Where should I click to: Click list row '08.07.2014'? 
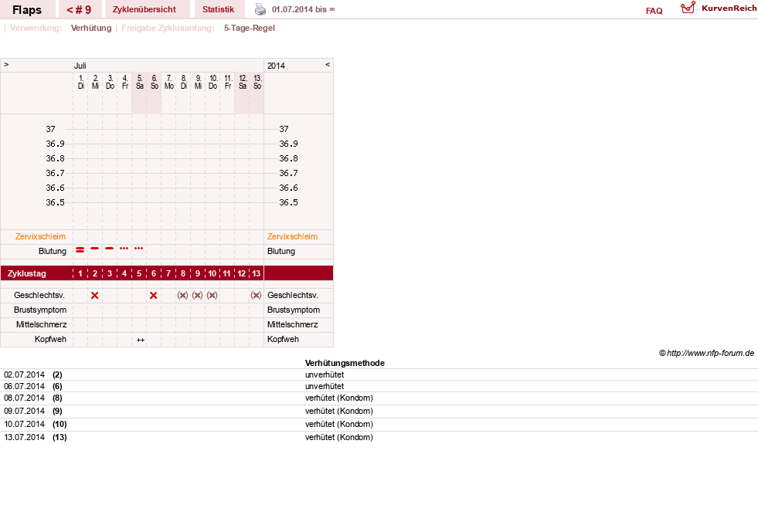coord(379,398)
